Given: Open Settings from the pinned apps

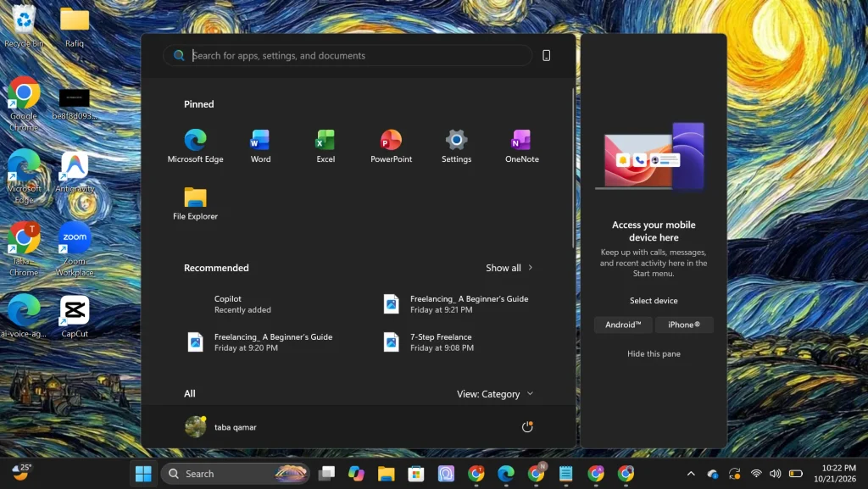Looking at the screenshot, I should tap(456, 146).
